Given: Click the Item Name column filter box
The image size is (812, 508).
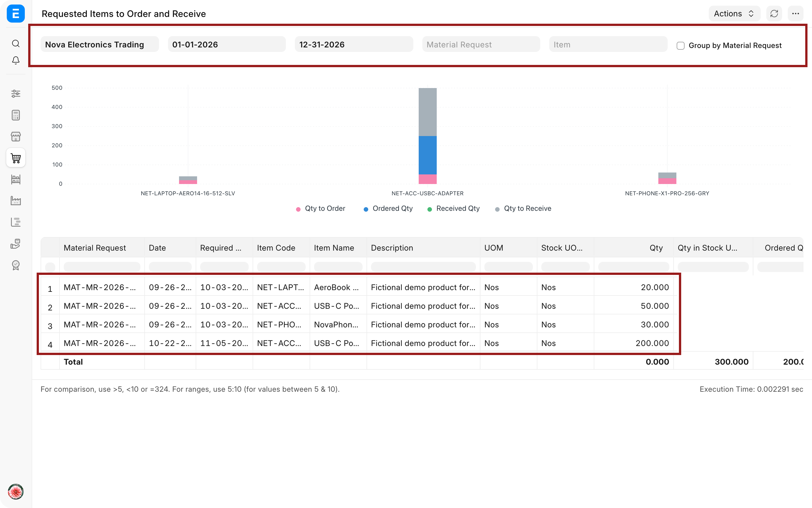Looking at the screenshot, I should [338, 267].
